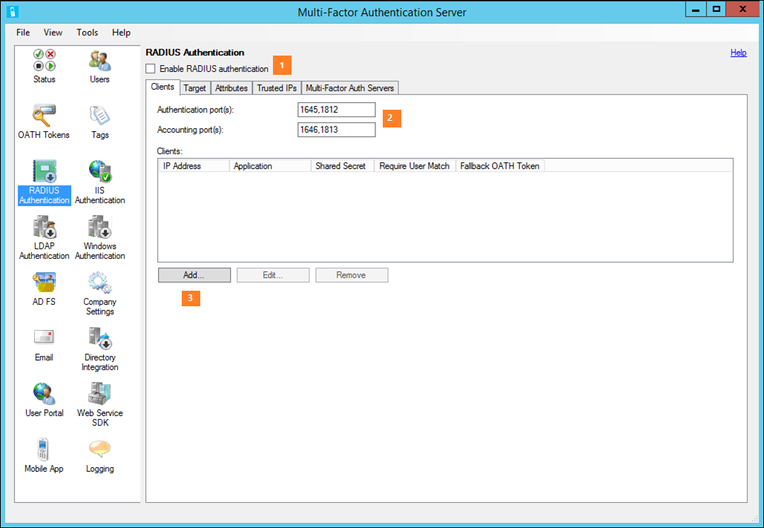Click the Authentication port(s) field
The image size is (764, 528).
(335, 109)
